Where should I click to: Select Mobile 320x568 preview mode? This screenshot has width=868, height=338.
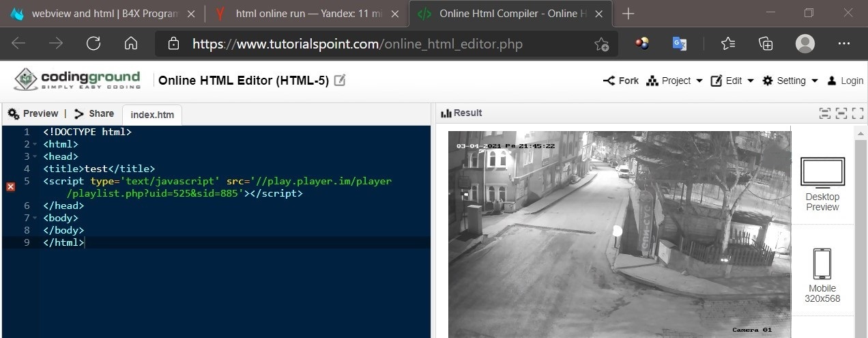pyautogui.click(x=822, y=276)
